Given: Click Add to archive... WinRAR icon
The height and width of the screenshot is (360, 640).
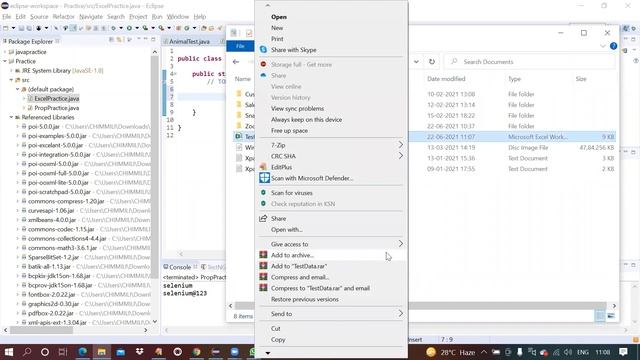Looking at the screenshot, I should click(x=263, y=255).
